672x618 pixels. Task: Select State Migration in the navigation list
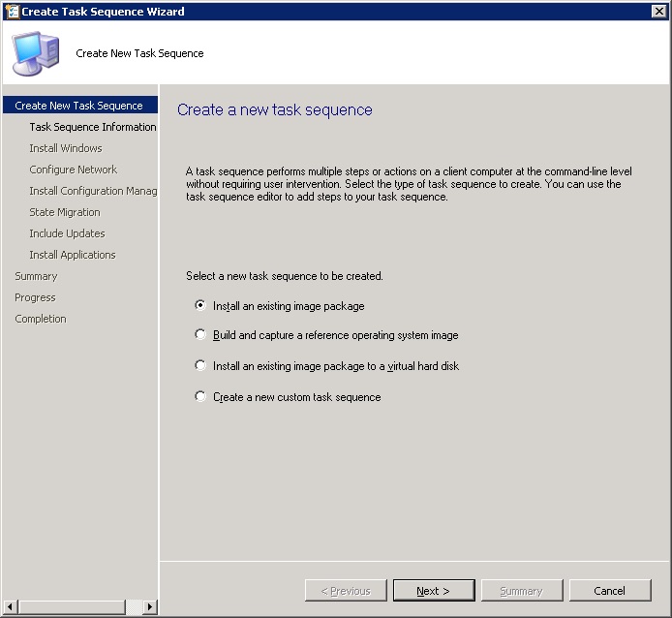point(64,212)
